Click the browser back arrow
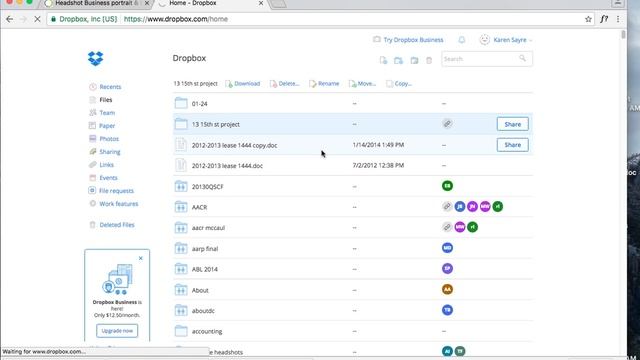Image resolution: width=640 pixels, height=360 pixels. [x=9, y=19]
